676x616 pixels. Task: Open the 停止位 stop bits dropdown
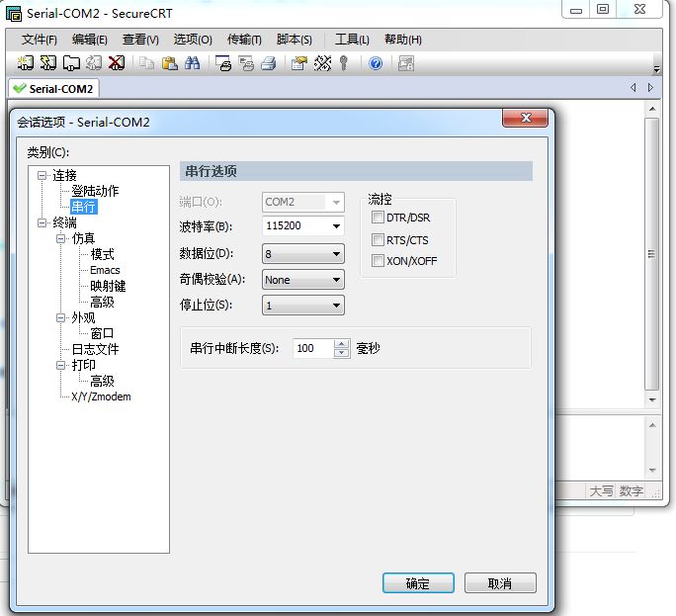tap(336, 306)
